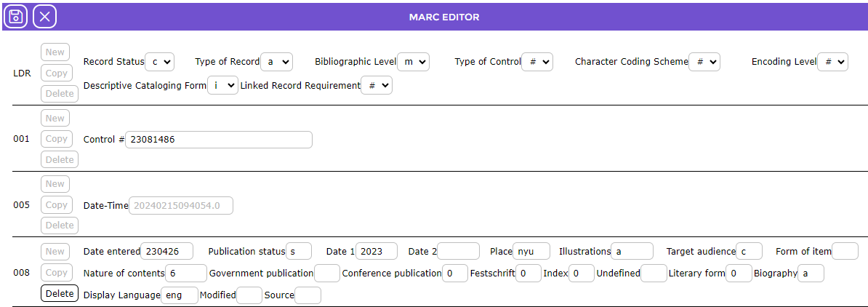The height and width of the screenshot is (307, 868).
Task: Open the Type of Record dropdown
Action: pyautogui.click(x=276, y=62)
